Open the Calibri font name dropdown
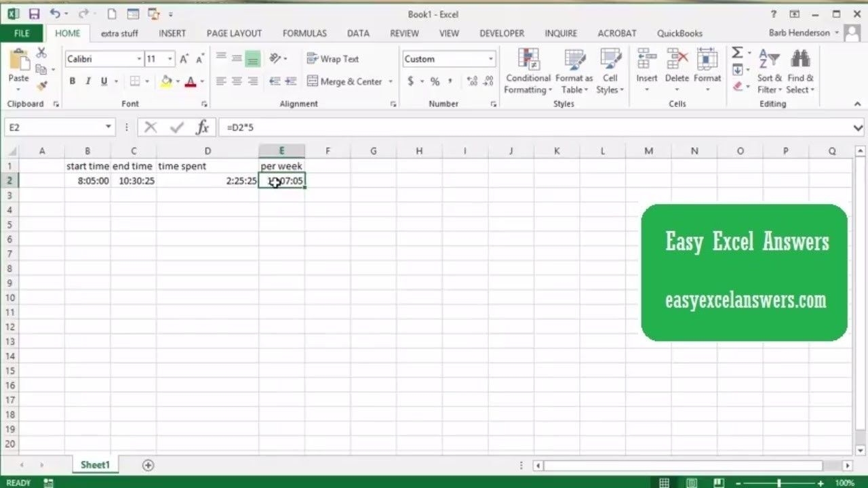 [x=139, y=59]
